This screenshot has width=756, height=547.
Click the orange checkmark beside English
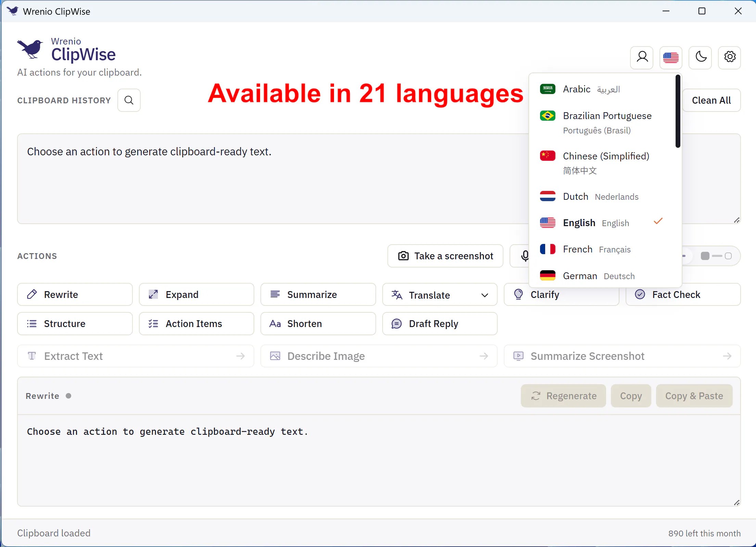[x=658, y=221]
